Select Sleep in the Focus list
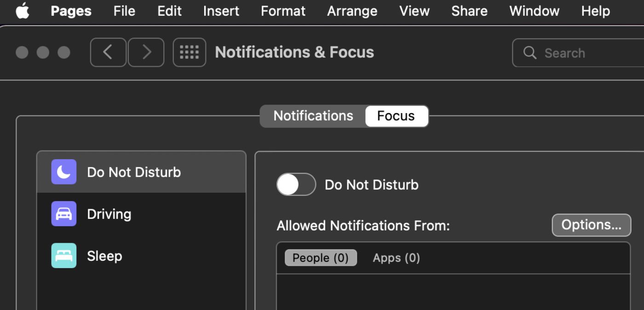This screenshot has height=310, width=644. tap(104, 256)
